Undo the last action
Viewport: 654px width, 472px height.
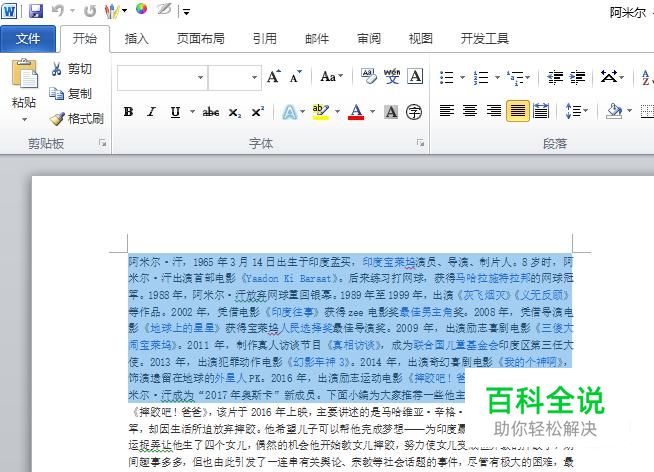tap(58, 10)
